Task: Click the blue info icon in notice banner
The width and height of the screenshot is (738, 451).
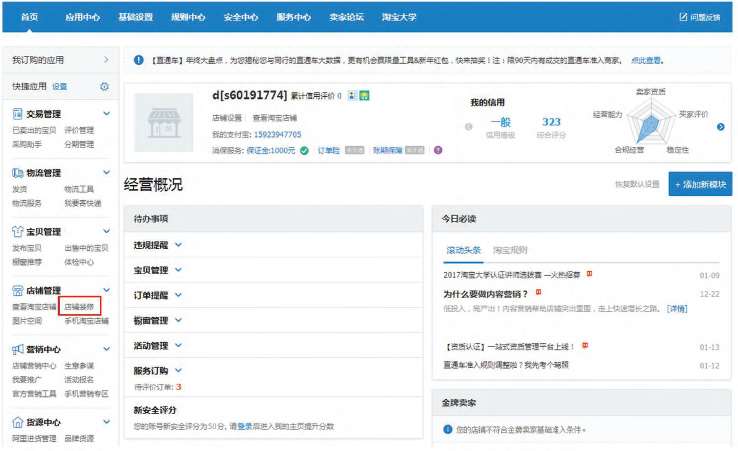Action: pos(138,62)
